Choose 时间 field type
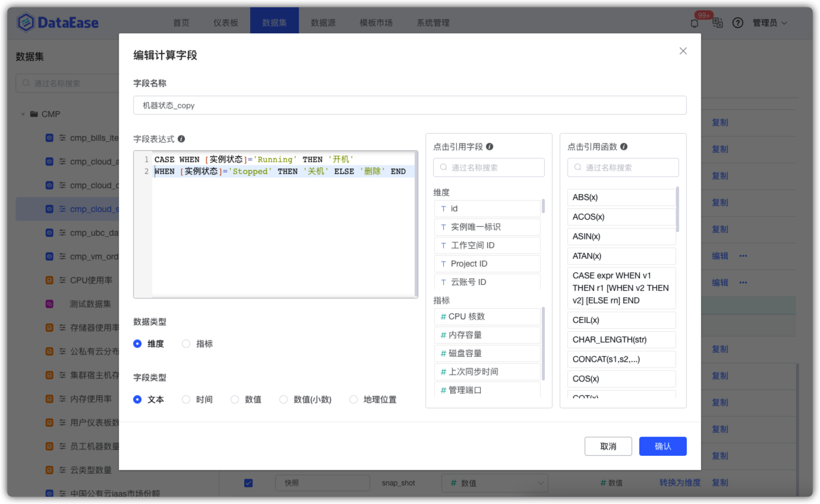 click(186, 400)
